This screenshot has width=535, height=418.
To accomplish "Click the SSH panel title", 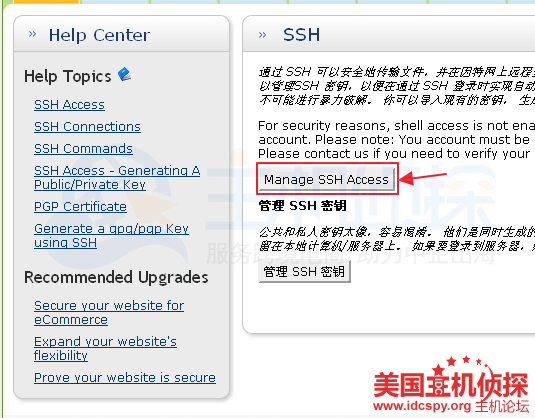I will pyautogui.click(x=302, y=34).
